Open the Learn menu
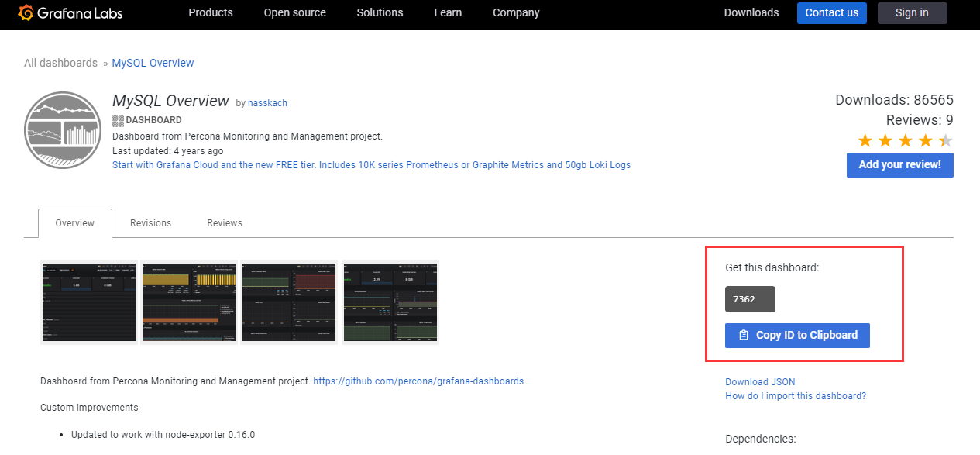 click(448, 12)
